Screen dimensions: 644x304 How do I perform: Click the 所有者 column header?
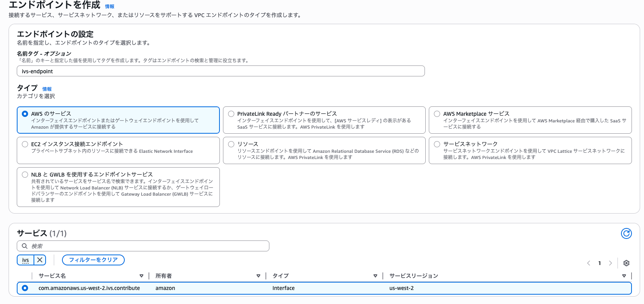pos(164,276)
